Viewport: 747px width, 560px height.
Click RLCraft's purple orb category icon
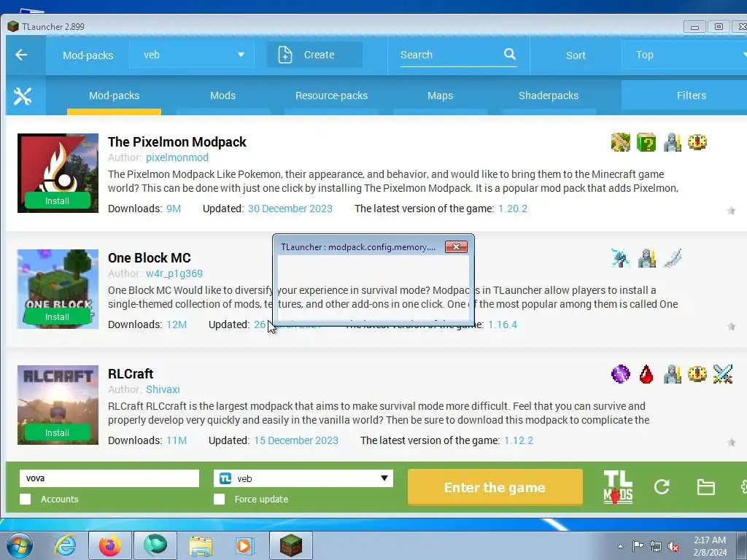(x=621, y=374)
